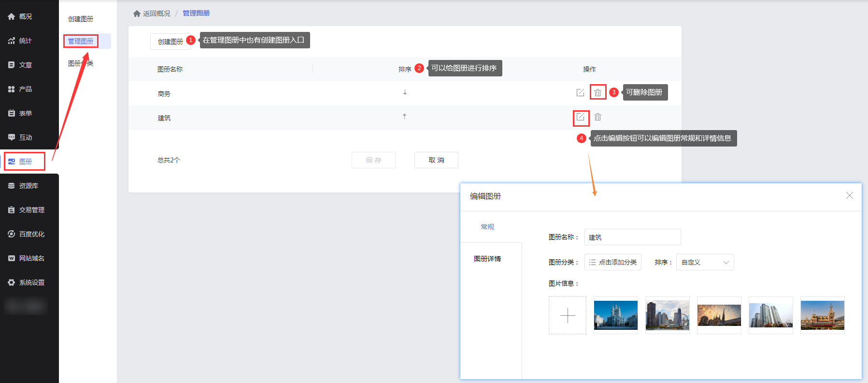
Task: Move 商务 down with sort arrow
Action: 405,92
